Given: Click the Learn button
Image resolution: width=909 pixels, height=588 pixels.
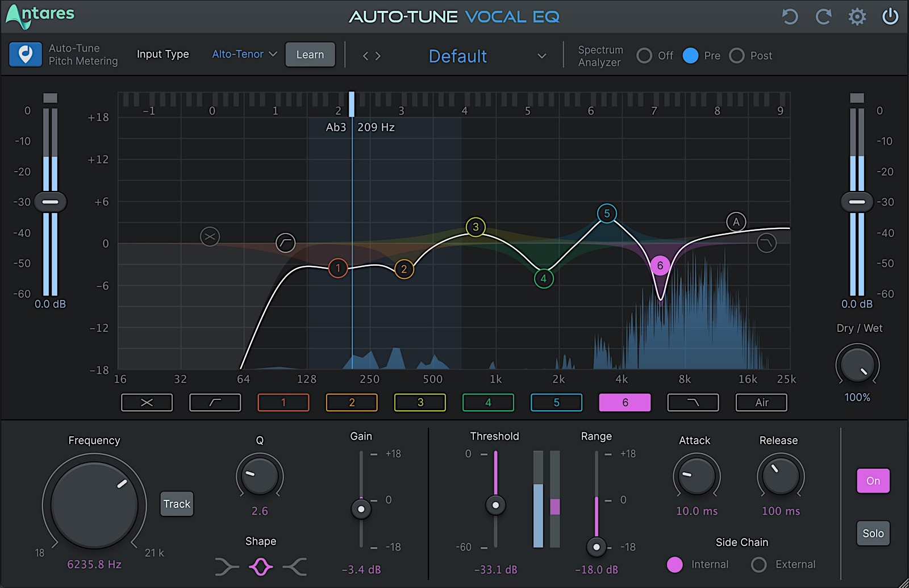Looking at the screenshot, I should pos(310,55).
